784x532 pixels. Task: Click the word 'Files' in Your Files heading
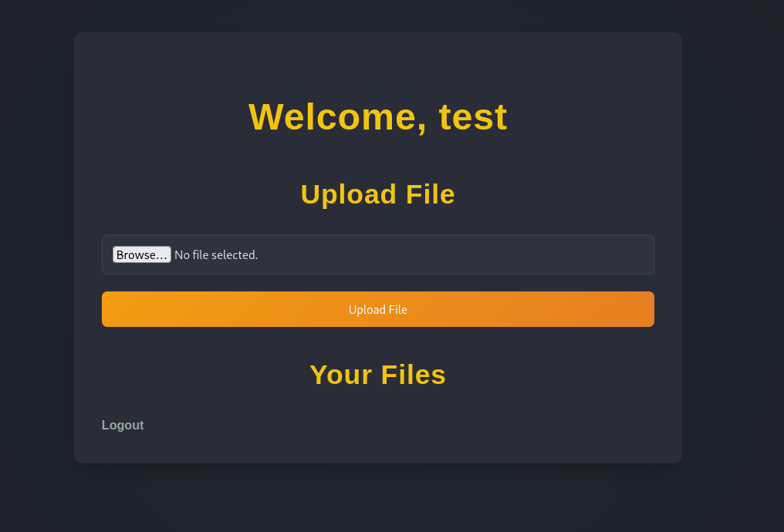pos(413,375)
